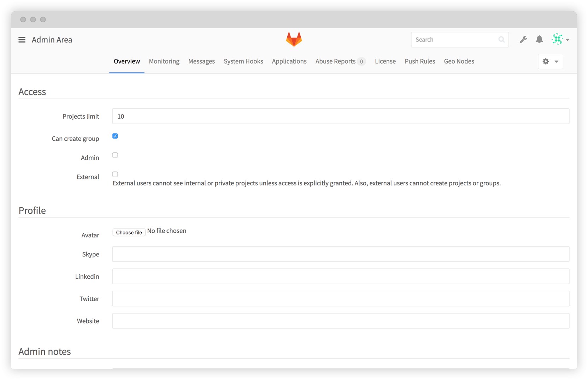Focus the Skype text field
The height and width of the screenshot is (380, 588).
340,254
